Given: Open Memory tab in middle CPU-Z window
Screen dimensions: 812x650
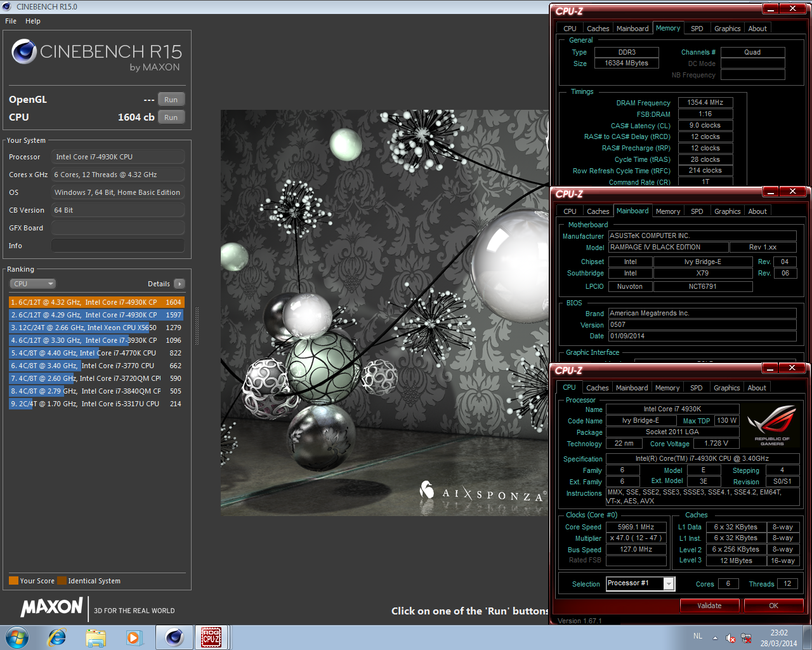Looking at the screenshot, I should 668,211.
